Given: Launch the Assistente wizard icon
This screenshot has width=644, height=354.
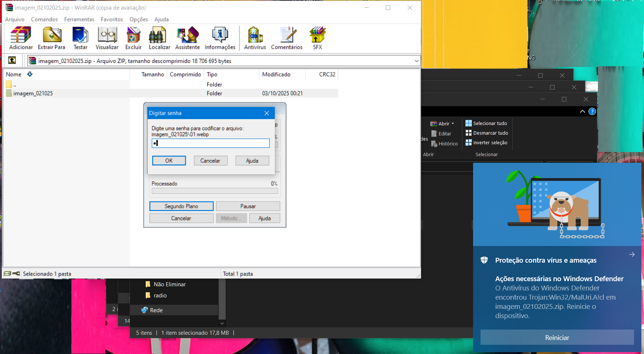Looking at the screenshot, I should (x=188, y=38).
